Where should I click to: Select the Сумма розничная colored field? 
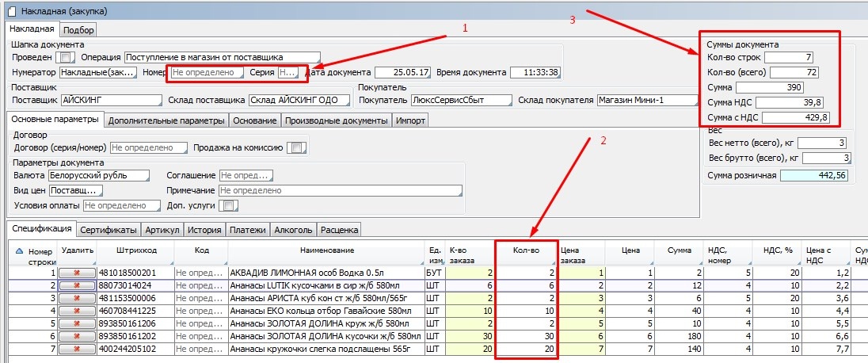coord(814,175)
